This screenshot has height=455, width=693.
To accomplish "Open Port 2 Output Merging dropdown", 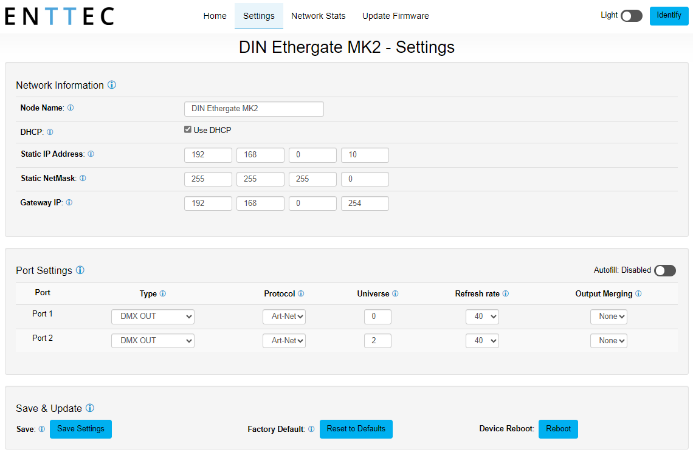I will coord(609,340).
